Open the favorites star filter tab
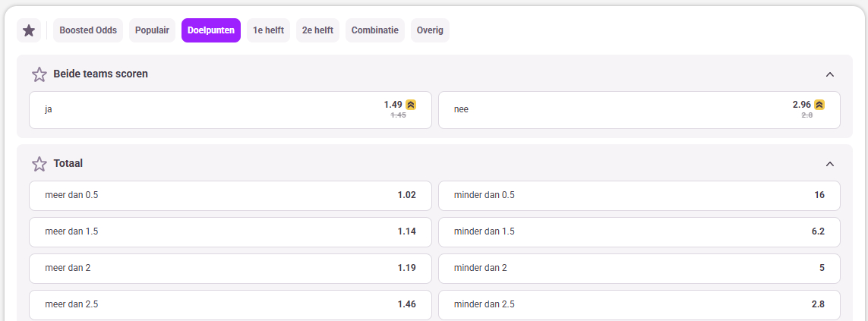 coord(29,30)
